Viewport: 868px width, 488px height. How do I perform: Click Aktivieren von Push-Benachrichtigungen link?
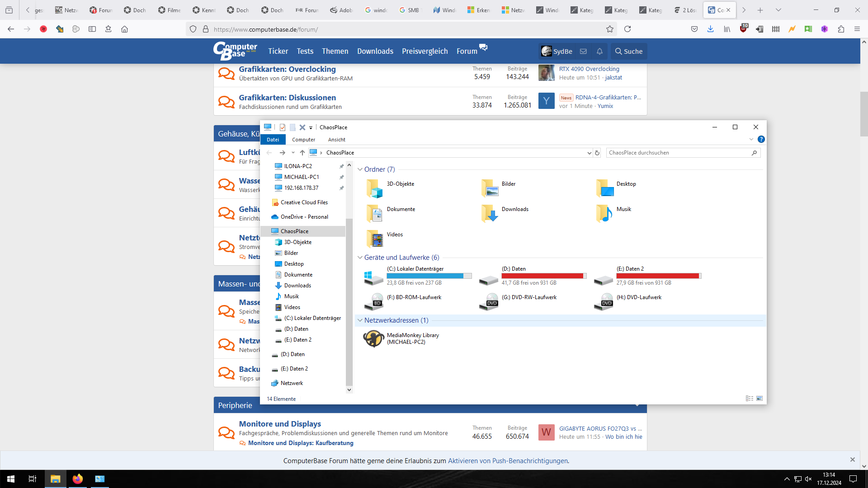tap(508, 461)
